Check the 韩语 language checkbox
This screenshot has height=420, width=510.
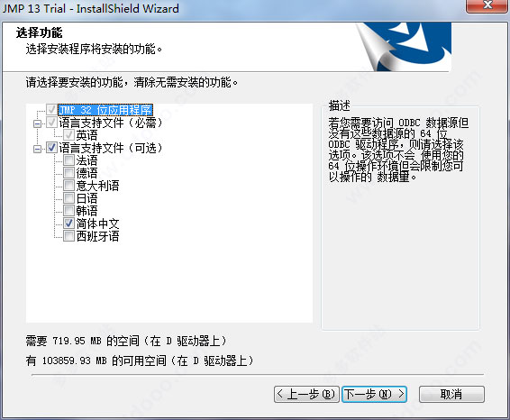[68, 211]
